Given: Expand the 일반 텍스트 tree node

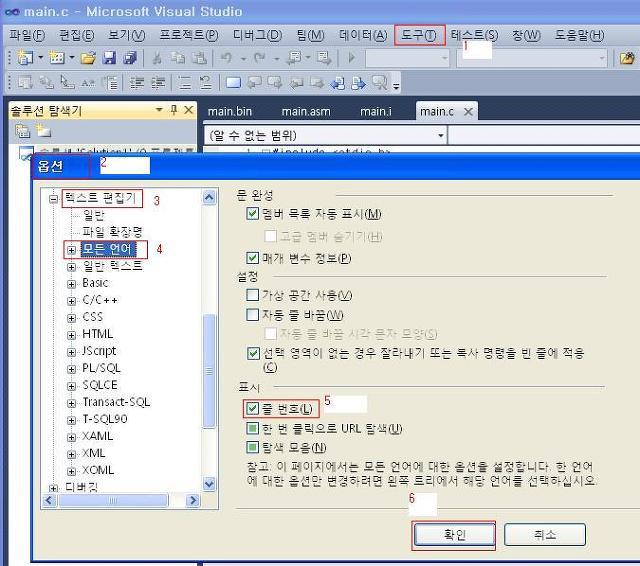Looking at the screenshot, I should tap(71, 267).
